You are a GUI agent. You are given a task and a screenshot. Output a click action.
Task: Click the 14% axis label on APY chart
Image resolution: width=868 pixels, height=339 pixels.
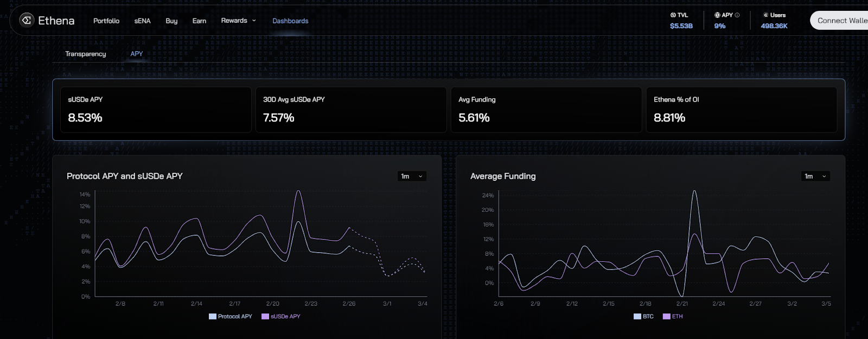[85, 194]
